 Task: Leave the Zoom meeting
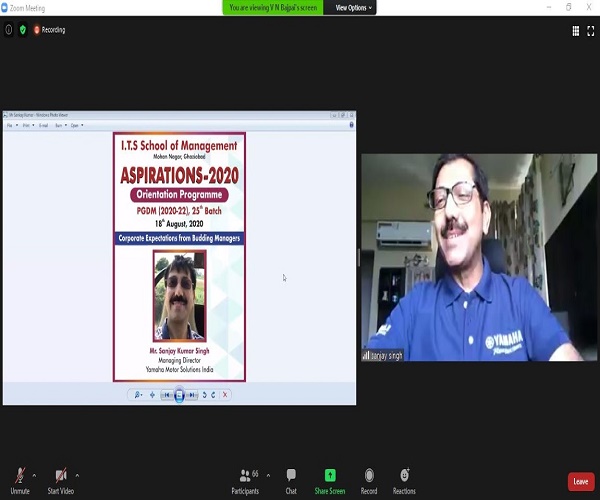point(581,482)
